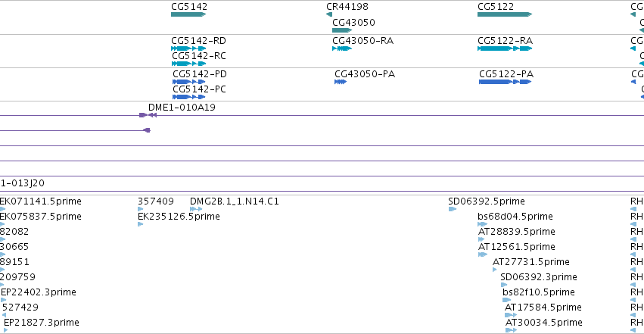Click the SD06392.3prime EST label
The image size is (644, 334).
coord(539,277)
